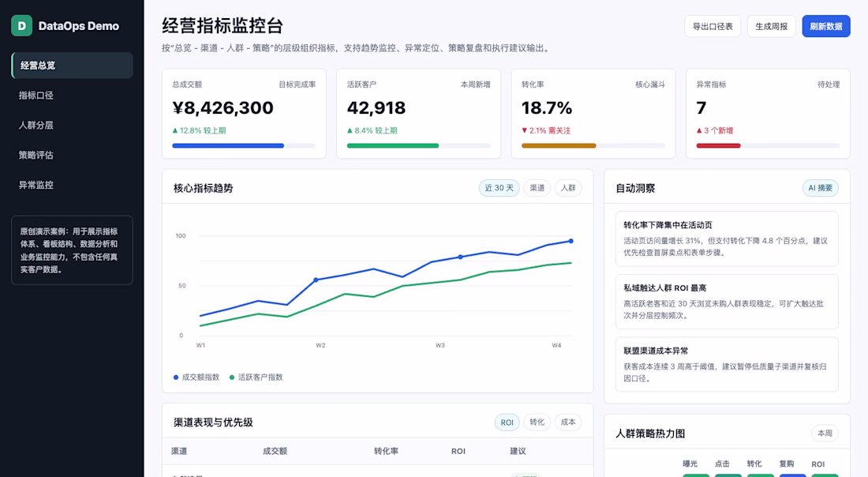
Task: Click the 自动洞察 panel title
Action: coord(635,189)
